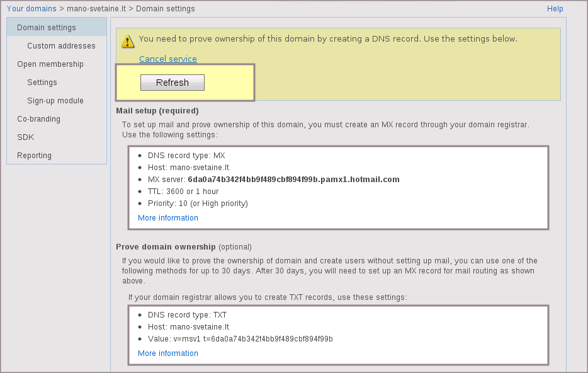Click the Prove domain ownership heading

(x=166, y=246)
